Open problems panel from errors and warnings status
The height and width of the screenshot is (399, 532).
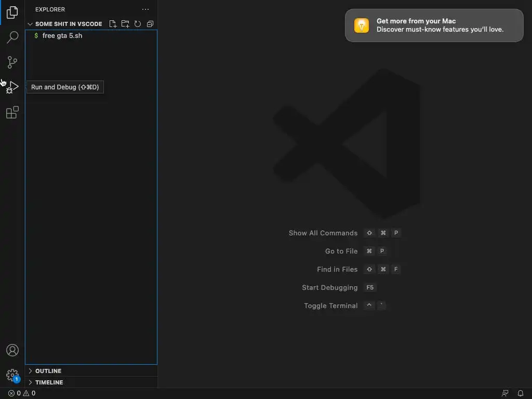tap(22, 393)
